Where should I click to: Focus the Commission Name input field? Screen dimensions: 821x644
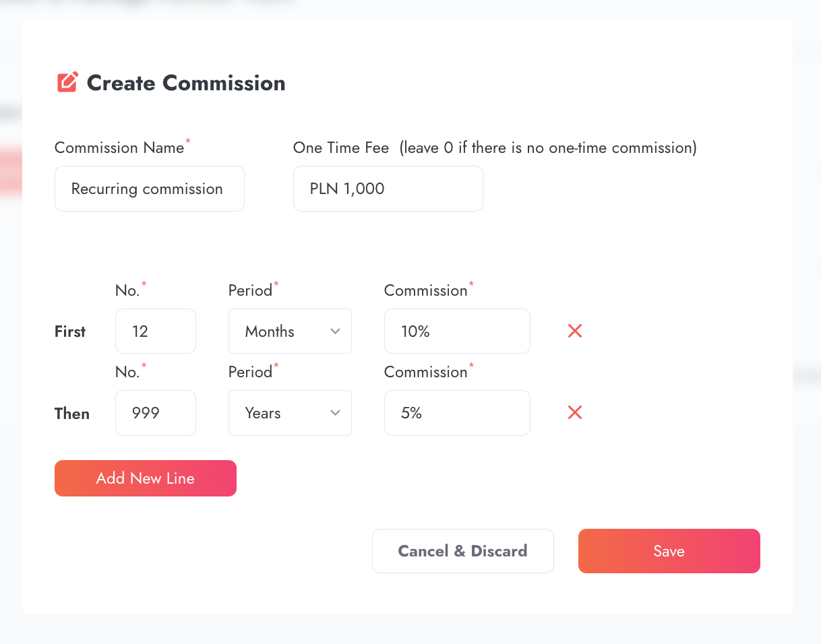click(149, 189)
